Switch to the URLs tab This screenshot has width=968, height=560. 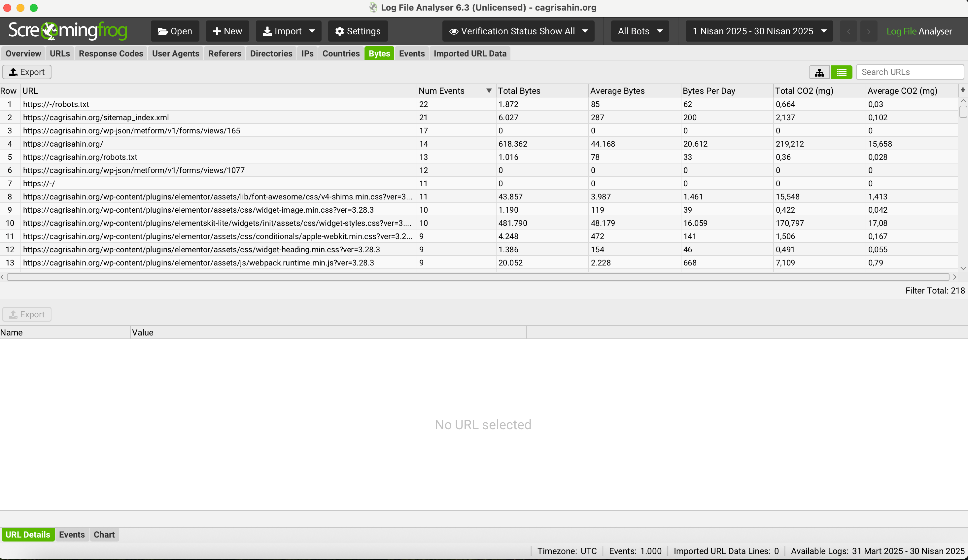pyautogui.click(x=59, y=53)
